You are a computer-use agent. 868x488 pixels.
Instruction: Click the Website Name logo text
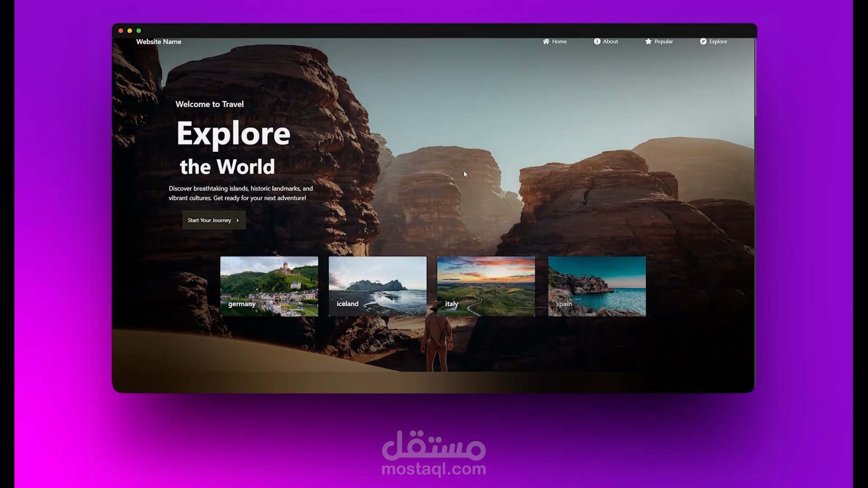click(x=159, y=41)
